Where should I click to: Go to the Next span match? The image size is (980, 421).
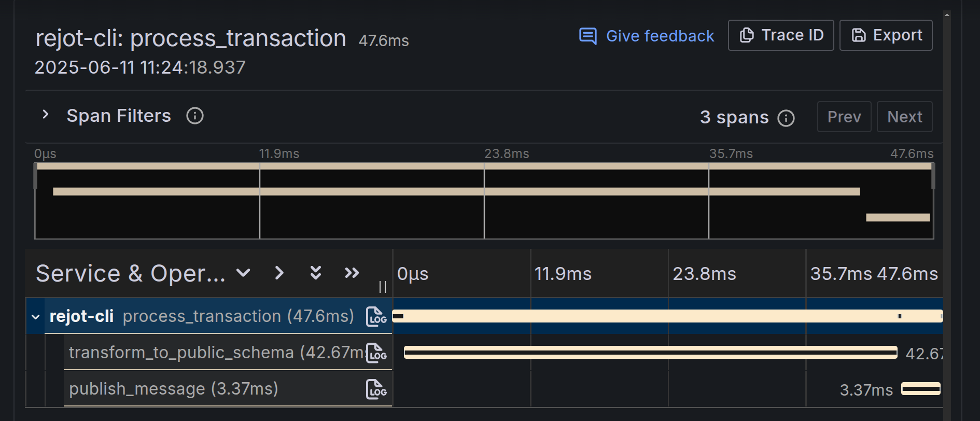click(x=904, y=117)
